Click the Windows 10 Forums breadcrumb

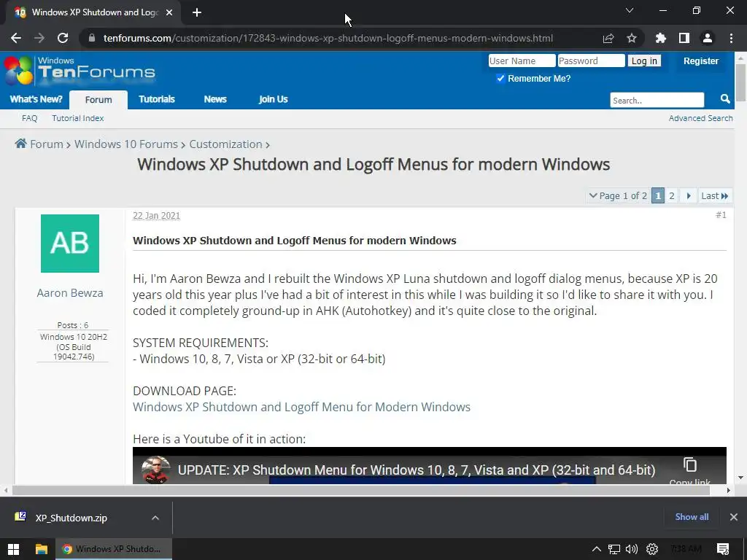point(125,144)
